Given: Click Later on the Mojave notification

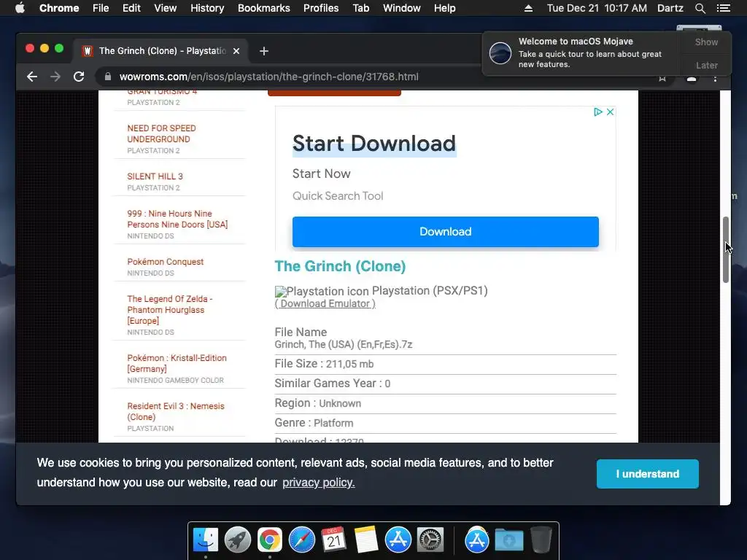Looking at the screenshot, I should pos(706,65).
